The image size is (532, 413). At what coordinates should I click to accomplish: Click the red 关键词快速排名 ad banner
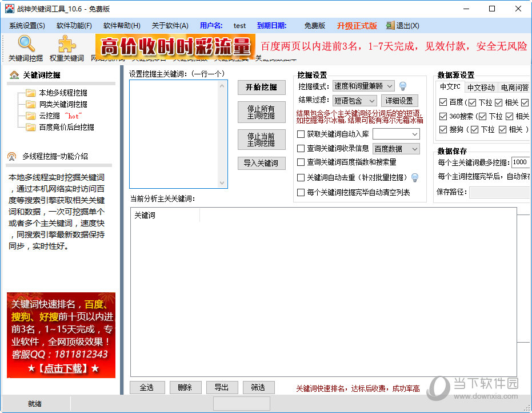[x=61, y=335]
